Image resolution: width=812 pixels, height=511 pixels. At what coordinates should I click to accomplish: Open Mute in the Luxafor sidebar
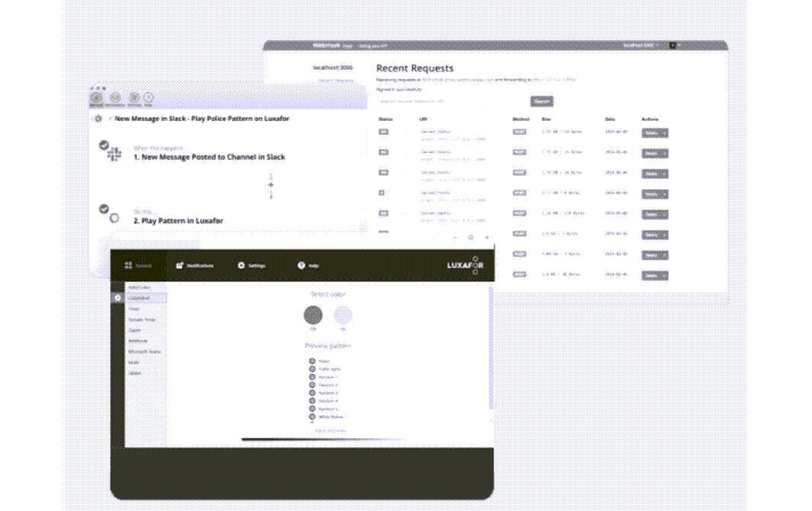134,363
